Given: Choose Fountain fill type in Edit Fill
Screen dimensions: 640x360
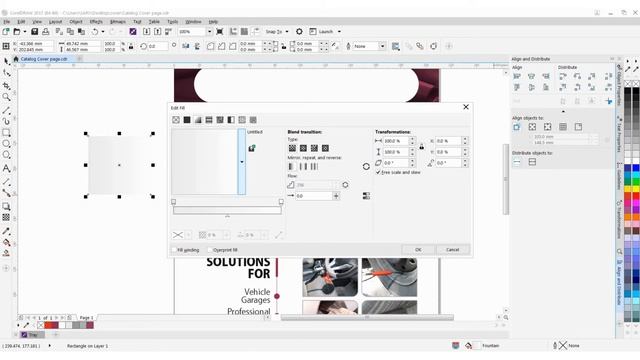Looking at the screenshot, I should click(198, 120).
